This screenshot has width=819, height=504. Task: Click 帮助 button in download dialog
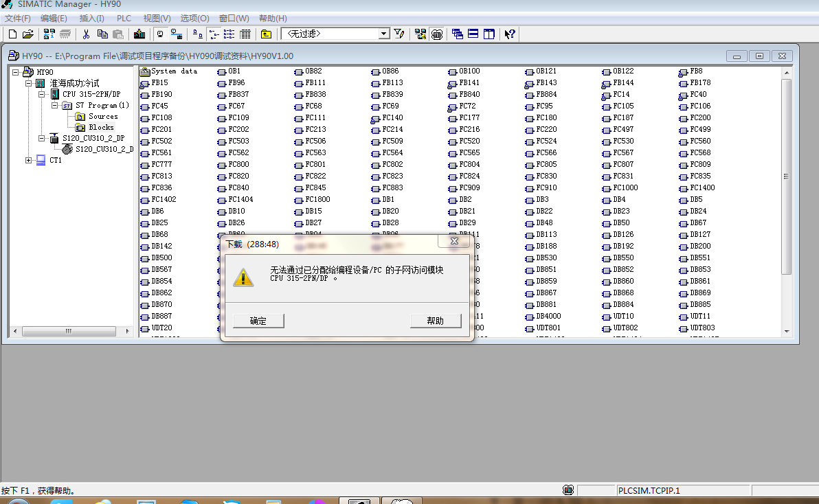(x=436, y=321)
